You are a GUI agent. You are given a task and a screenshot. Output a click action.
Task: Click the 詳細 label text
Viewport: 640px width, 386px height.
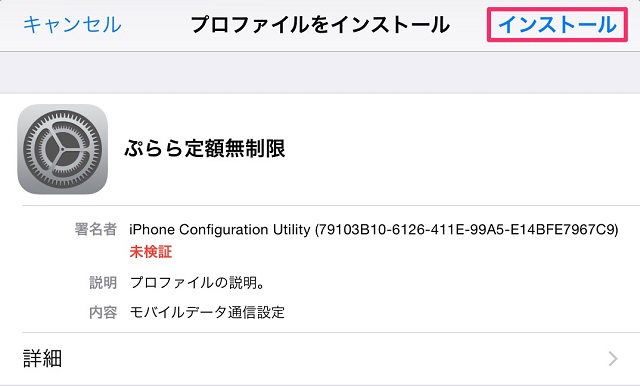pyautogui.click(x=42, y=359)
